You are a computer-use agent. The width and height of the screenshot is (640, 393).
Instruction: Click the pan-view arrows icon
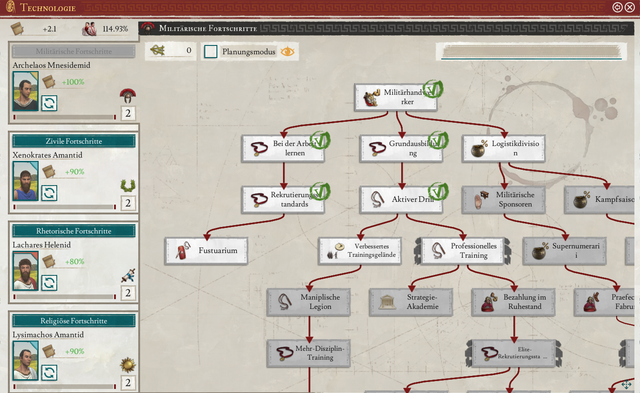627,384
